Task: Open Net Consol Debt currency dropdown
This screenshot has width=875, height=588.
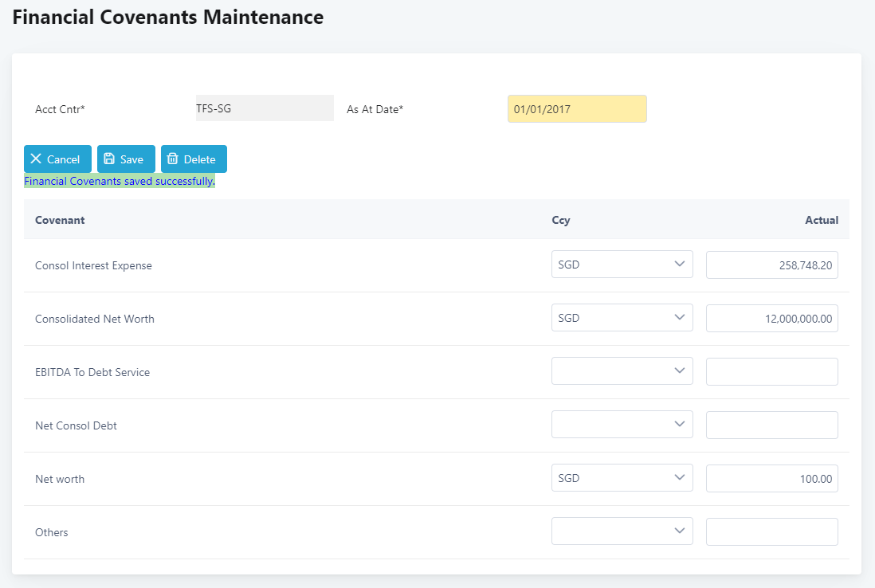Action: point(622,425)
